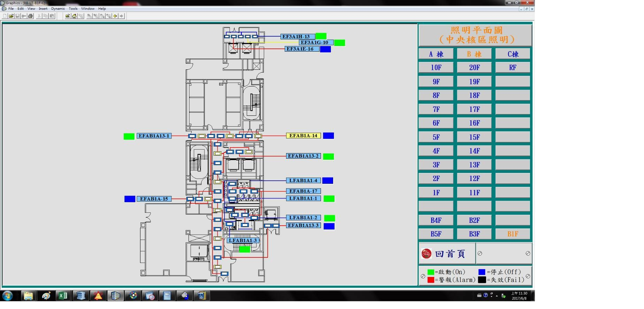The height and width of the screenshot is (309, 644).
Task: Open the Dynamic menu
Action: 58,9
